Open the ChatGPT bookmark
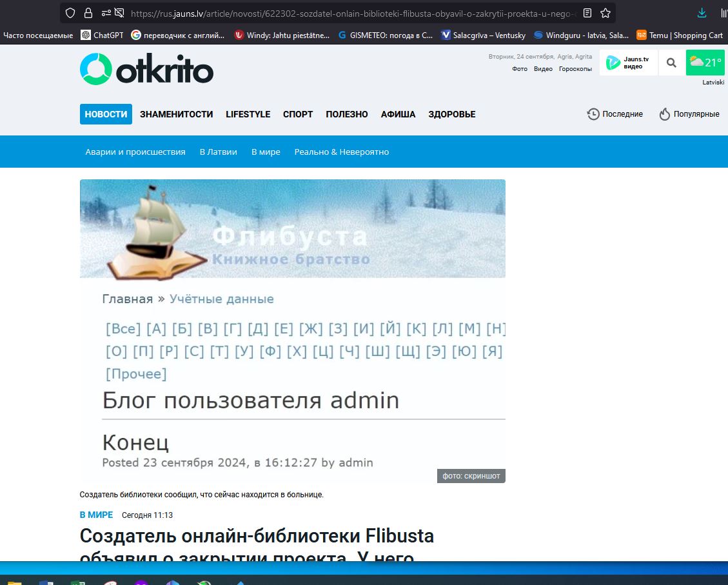 [102, 35]
